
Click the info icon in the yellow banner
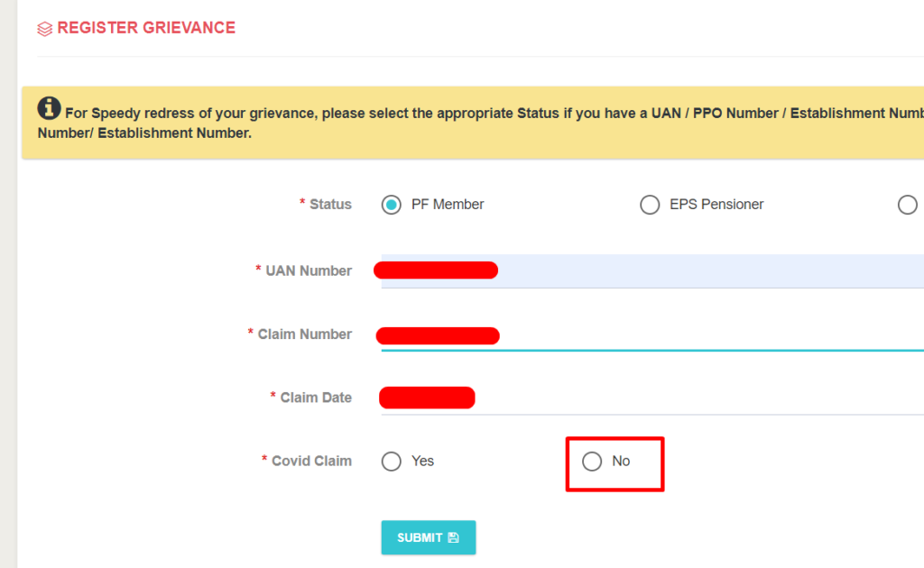tap(49, 107)
